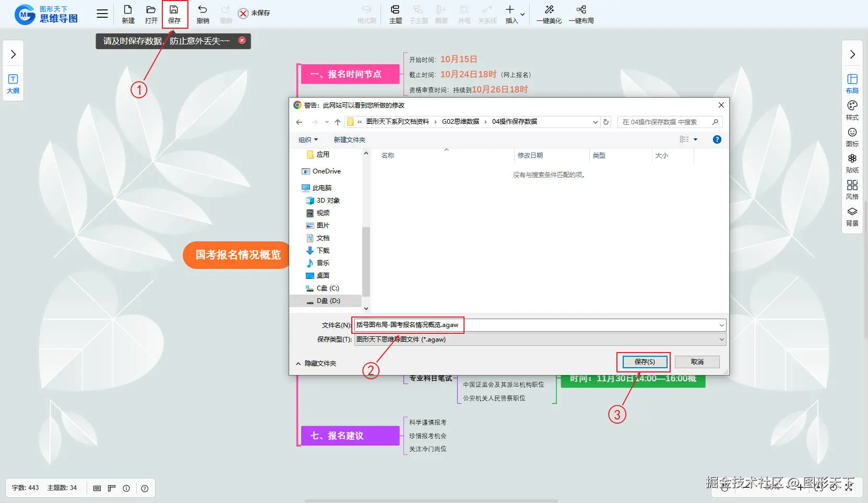Select the 图形天下系列文档资料 breadcrumb folder
The width and height of the screenshot is (868, 503).
(x=397, y=122)
